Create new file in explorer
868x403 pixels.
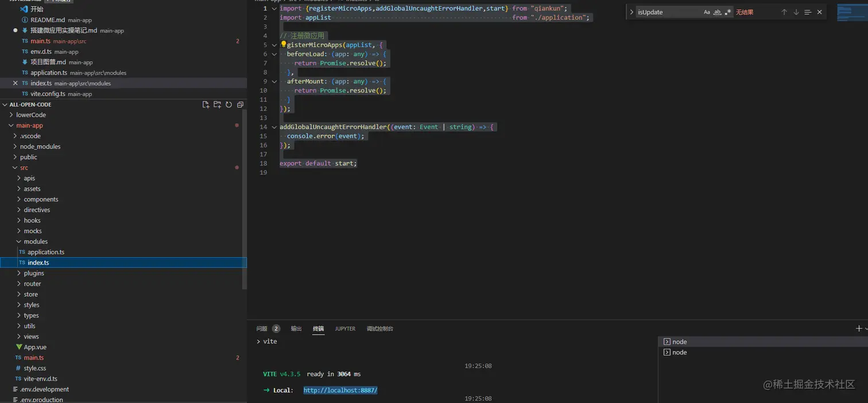[x=206, y=104]
